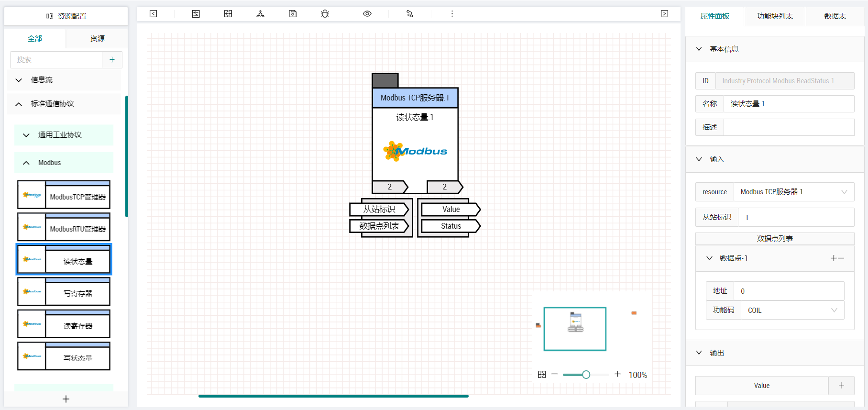Click the 100% zoom level text

pyautogui.click(x=637, y=375)
